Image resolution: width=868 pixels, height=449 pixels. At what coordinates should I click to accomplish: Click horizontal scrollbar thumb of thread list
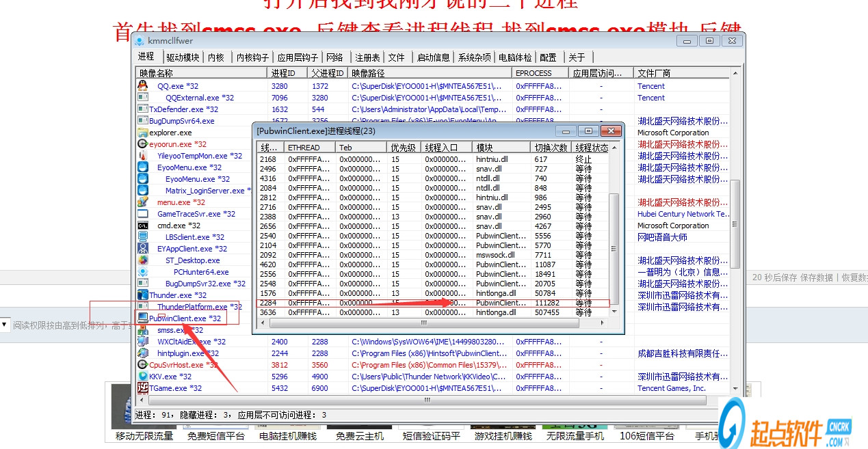click(x=423, y=323)
